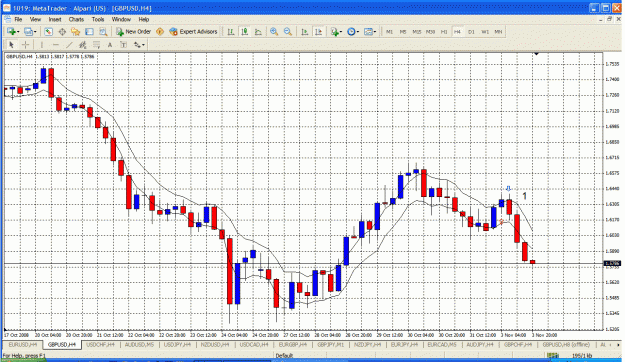The height and width of the screenshot is (362, 625).
Task: Expand the Periods dropdown arrow
Action: (358, 32)
